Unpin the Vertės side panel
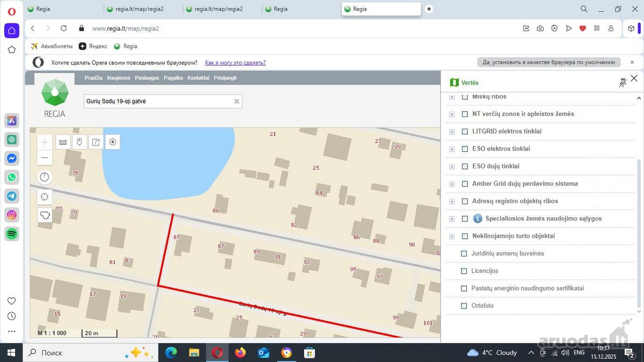Image resolution: width=644 pixels, height=362 pixels. [x=623, y=83]
